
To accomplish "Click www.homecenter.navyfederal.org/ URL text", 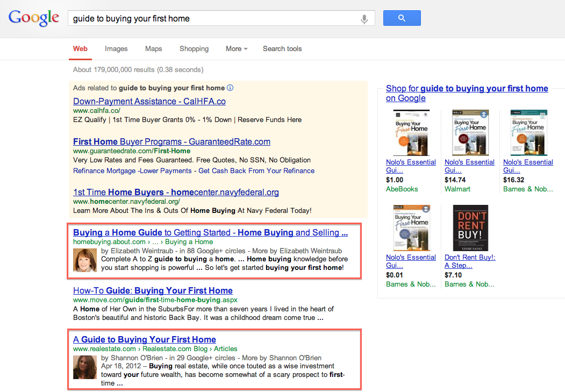I will (126, 202).
